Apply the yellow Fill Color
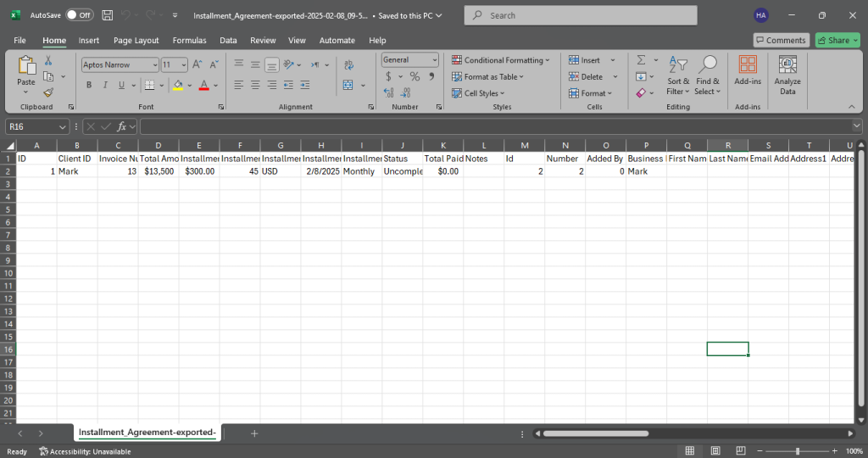Image resolution: width=868 pixels, height=458 pixels. [x=178, y=85]
